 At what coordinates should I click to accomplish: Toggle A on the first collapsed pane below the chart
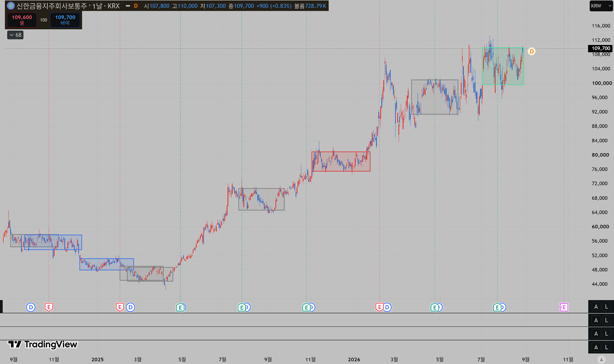tap(596, 320)
